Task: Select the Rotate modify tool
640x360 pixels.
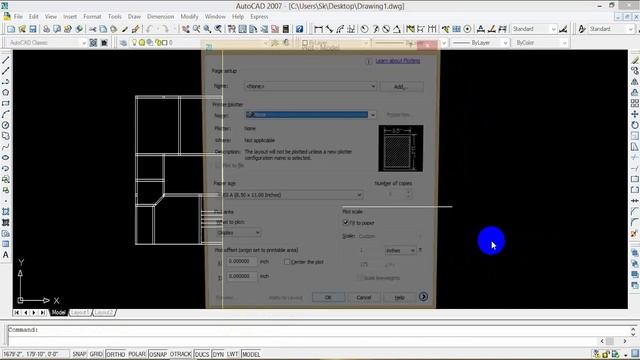Action: click(635, 125)
